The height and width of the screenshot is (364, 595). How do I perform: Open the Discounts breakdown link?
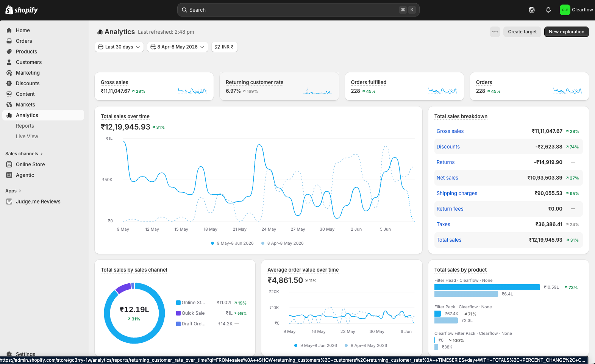pos(448,147)
